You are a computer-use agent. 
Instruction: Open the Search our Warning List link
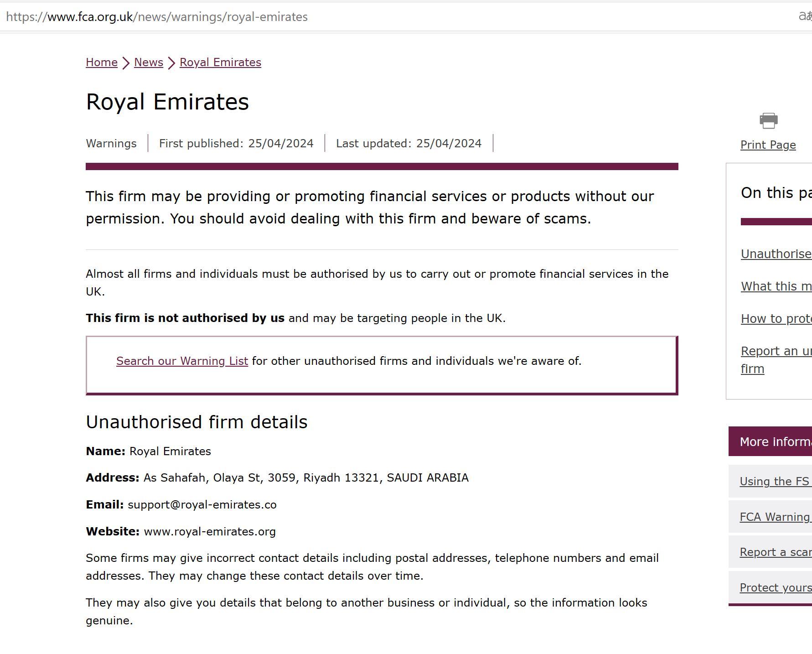click(x=182, y=361)
